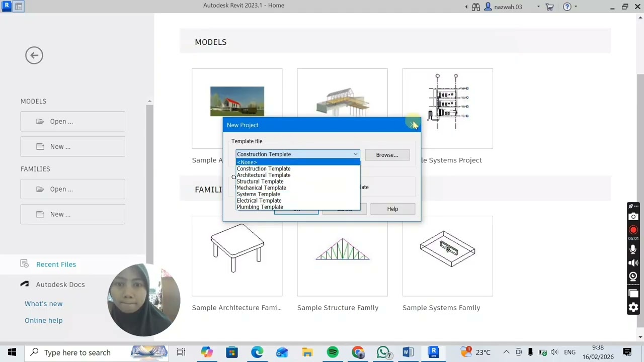Viewport: 644px width, 362px height.
Task: Open the sample architecture project house thumbnail
Action: 237,101
